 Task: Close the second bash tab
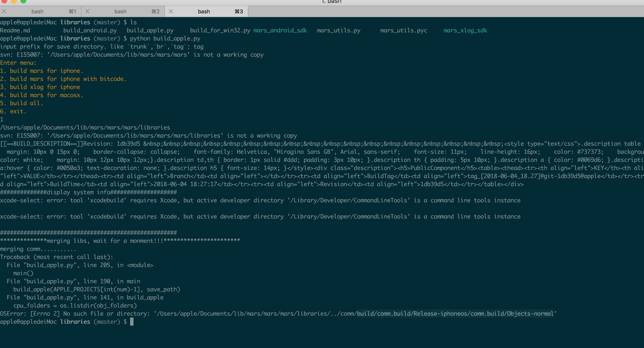coord(87,11)
